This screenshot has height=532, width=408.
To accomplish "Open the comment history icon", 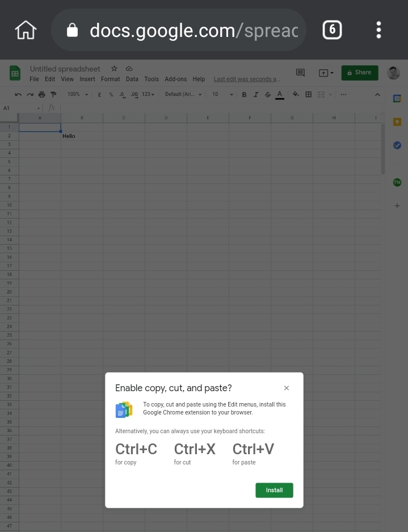I will pos(300,73).
